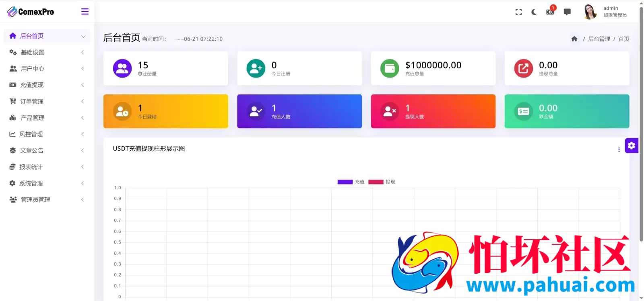Open the 用户中心 menu item
Image resolution: width=644 pixels, height=301 pixels.
[x=47, y=69]
